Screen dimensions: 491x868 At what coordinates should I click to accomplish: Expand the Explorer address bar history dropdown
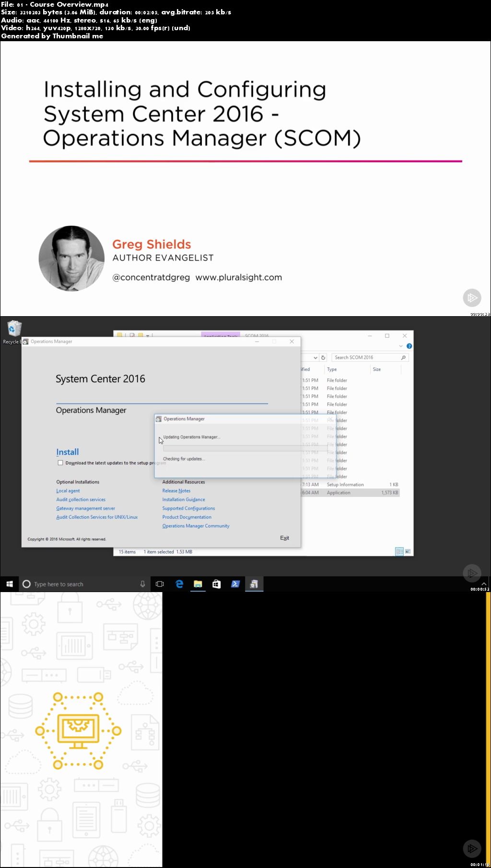(x=316, y=357)
